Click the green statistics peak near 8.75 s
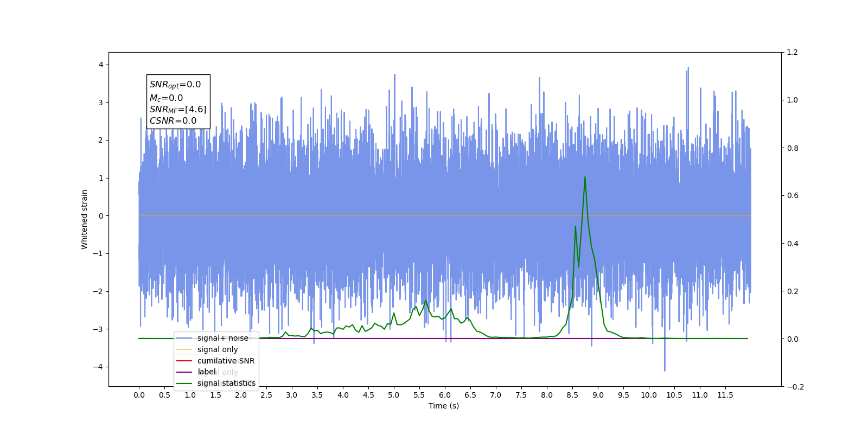 [585, 177]
